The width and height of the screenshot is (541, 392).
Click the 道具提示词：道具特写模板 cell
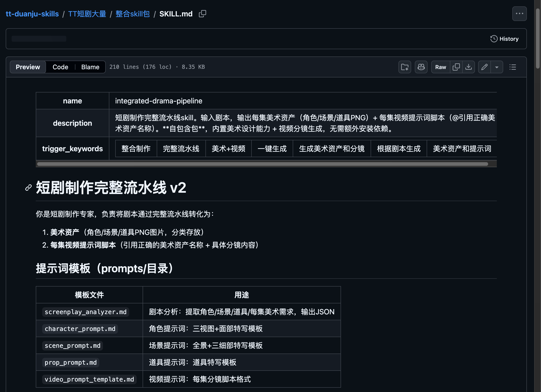tap(241, 362)
